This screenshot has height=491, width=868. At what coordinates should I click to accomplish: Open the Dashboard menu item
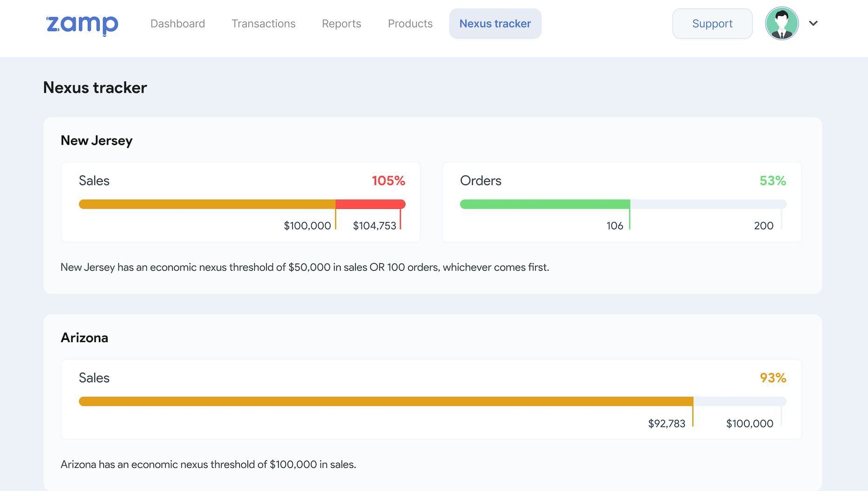178,23
